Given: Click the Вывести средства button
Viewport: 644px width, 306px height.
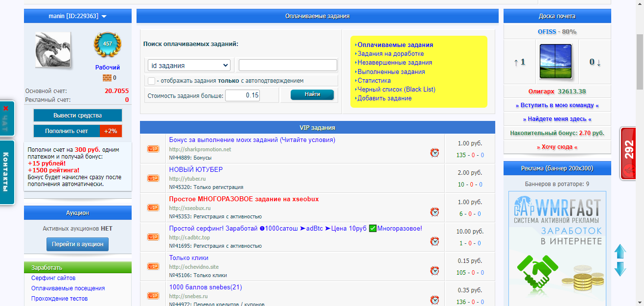Looking at the screenshot, I should (x=78, y=116).
